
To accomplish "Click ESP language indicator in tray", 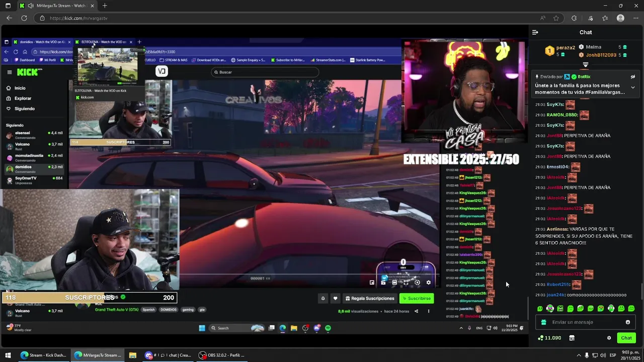I will (613, 355).
